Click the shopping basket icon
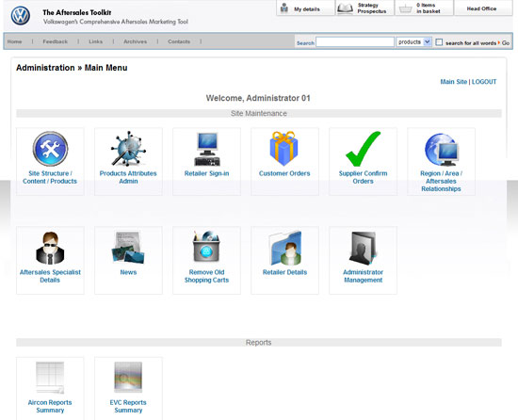The image size is (518, 420). point(405,8)
